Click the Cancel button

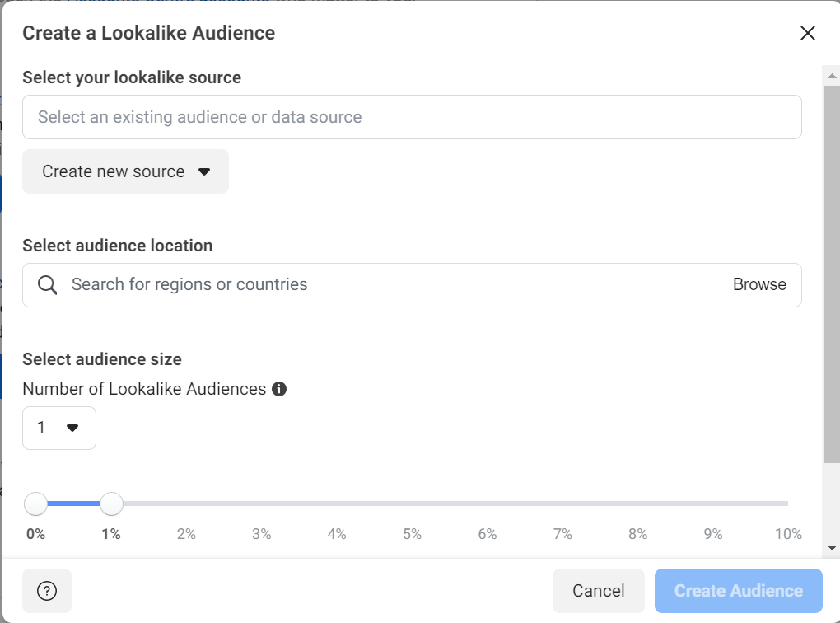coord(599,590)
